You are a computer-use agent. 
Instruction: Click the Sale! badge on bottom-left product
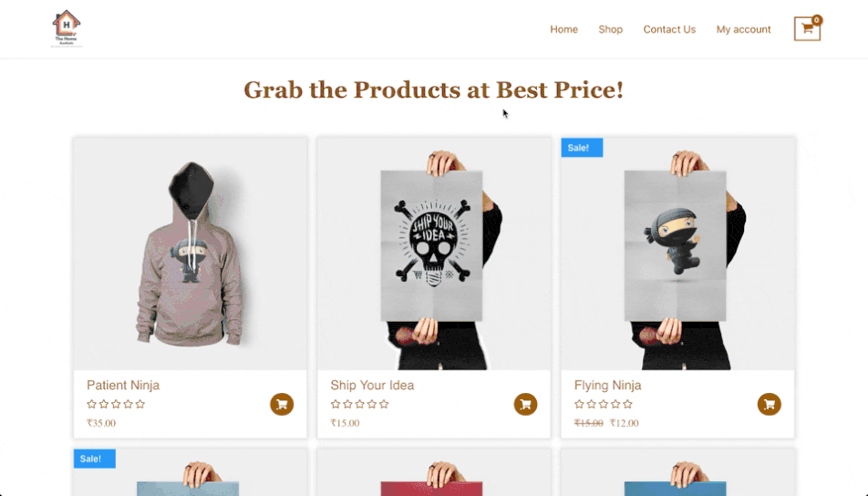pyautogui.click(x=95, y=459)
